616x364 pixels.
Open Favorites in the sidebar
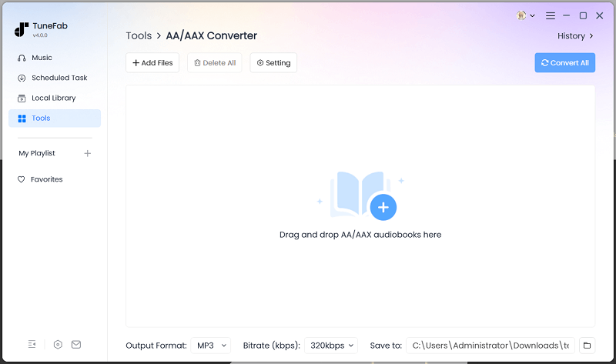(x=46, y=179)
